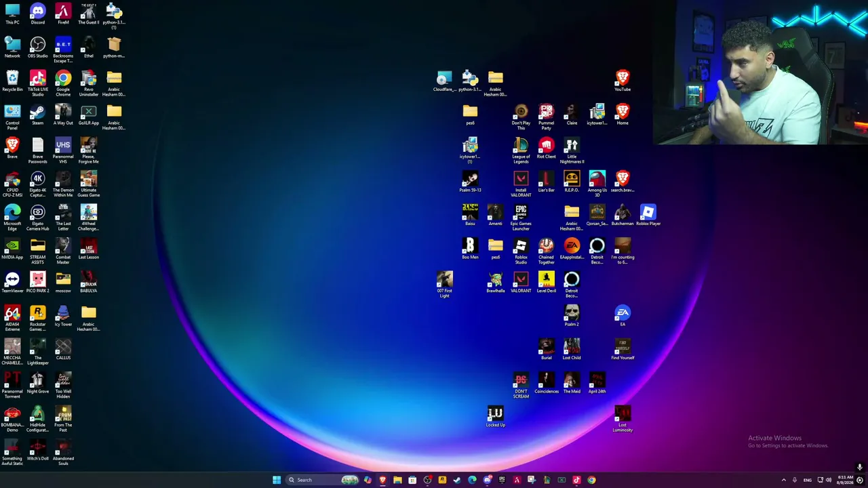The height and width of the screenshot is (488, 868).
Task: Open the Brave Passwords file
Action: click(x=37, y=150)
